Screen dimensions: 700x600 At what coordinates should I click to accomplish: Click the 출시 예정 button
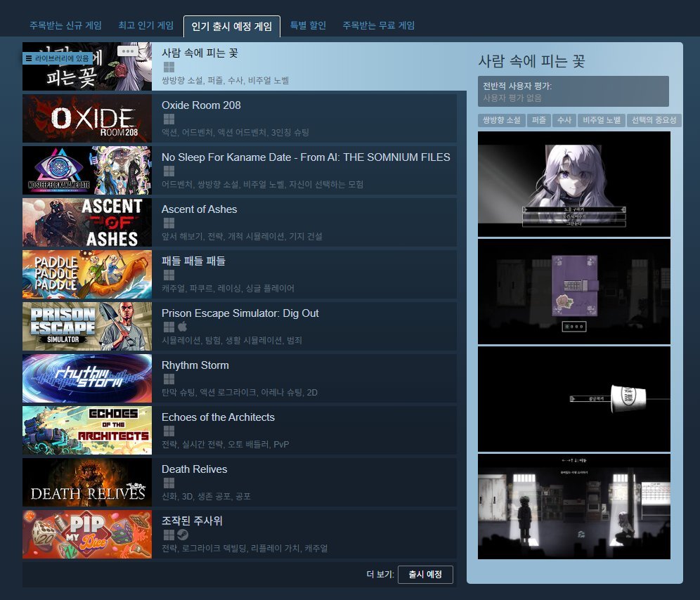tap(425, 574)
